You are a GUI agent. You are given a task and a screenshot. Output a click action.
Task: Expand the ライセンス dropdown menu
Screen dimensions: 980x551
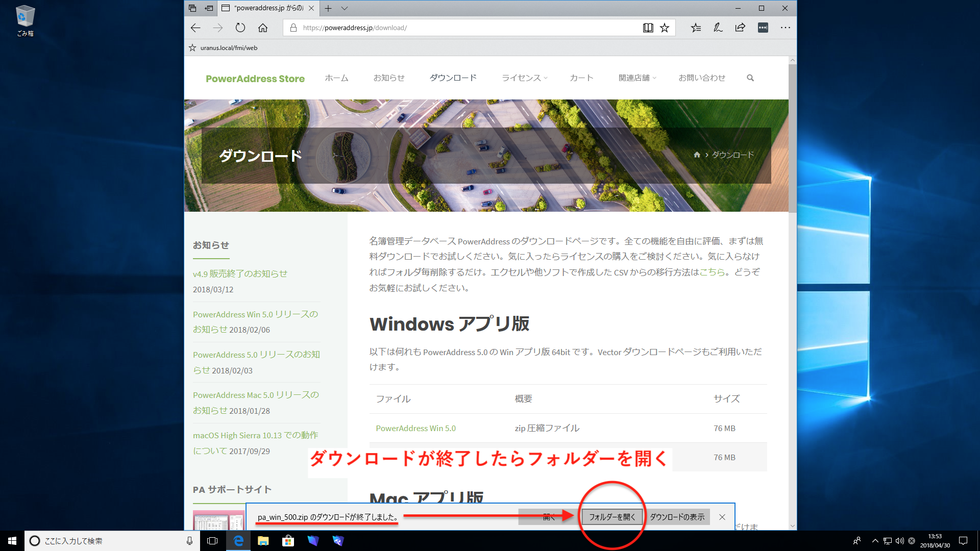[x=524, y=78]
